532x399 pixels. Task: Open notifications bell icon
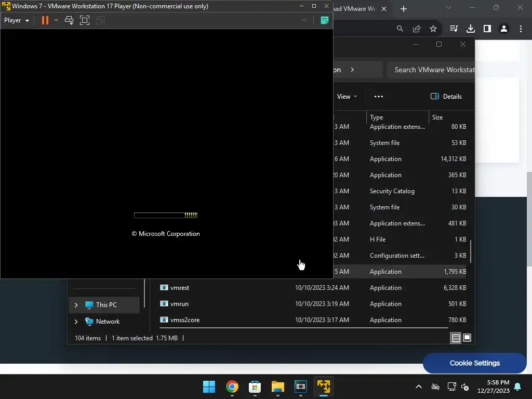[x=518, y=387]
